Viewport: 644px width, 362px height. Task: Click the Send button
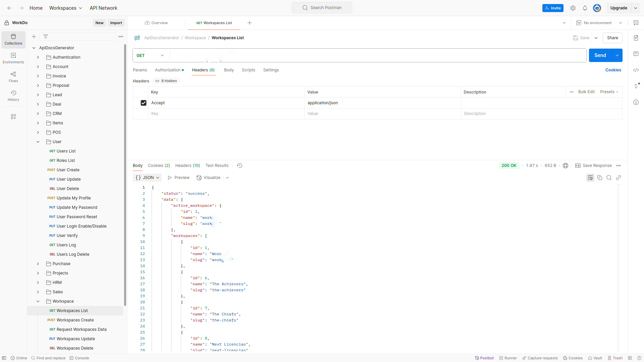click(x=600, y=55)
